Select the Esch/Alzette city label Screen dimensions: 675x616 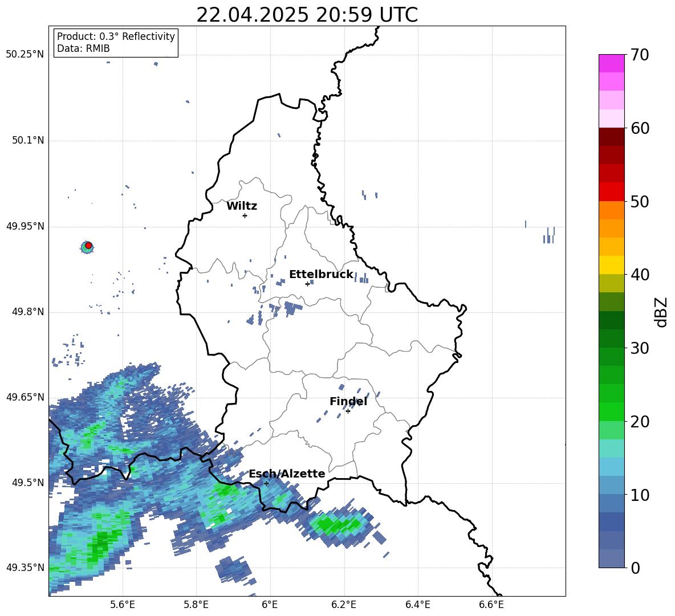pyautogui.click(x=287, y=474)
